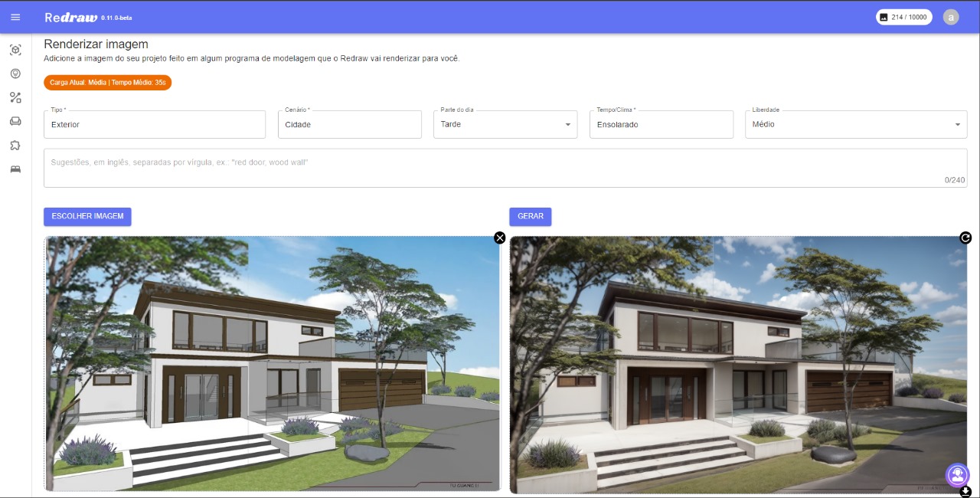Open the sofa sidebar icon
The width and height of the screenshot is (980, 498).
click(x=15, y=121)
